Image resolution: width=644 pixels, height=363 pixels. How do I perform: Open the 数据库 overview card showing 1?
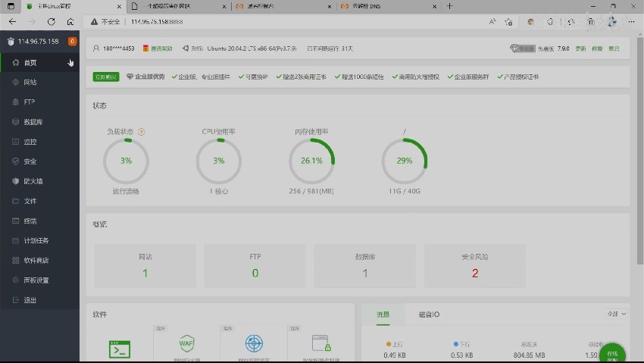[x=364, y=266]
